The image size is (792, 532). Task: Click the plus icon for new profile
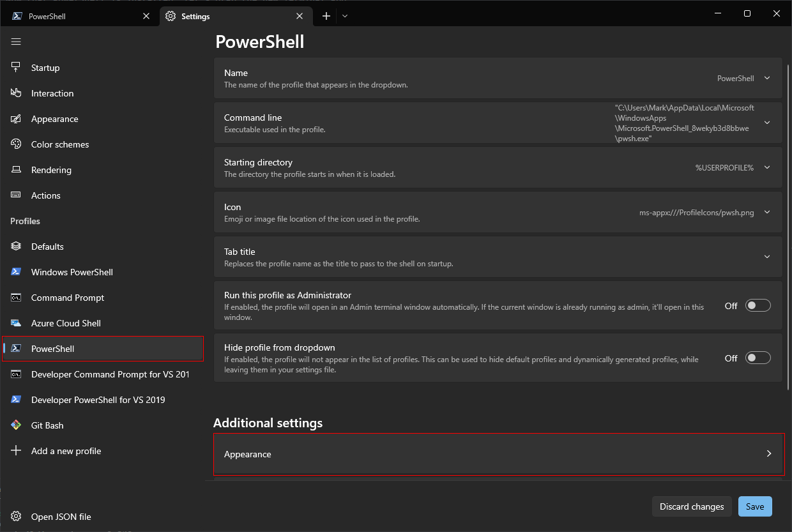(x=16, y=450)
